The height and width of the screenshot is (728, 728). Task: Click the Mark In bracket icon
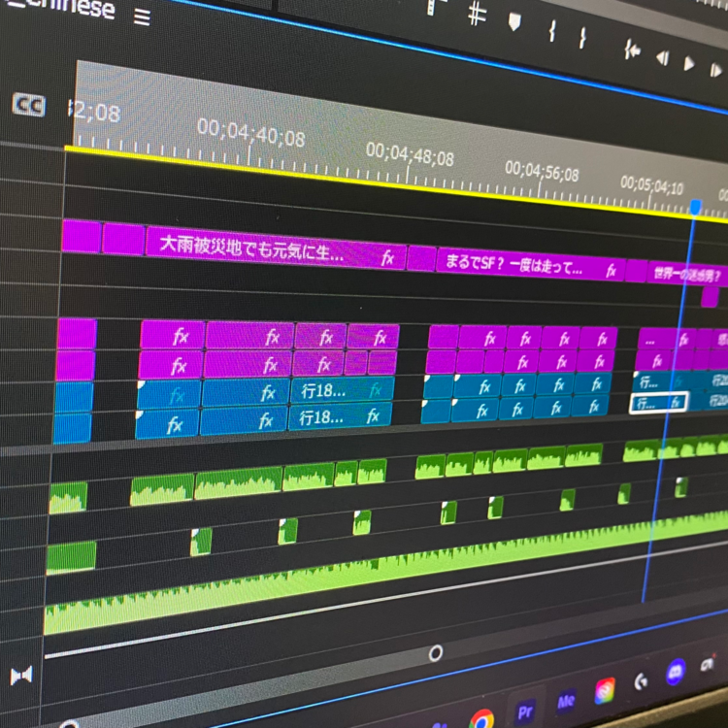(x=551, y=31)
